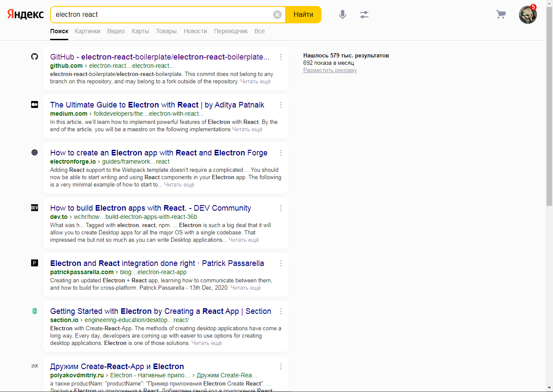This screenshot has height=392, width=553.
Task: Switch to the Видео tab
Action: click(x=116, y=31)
